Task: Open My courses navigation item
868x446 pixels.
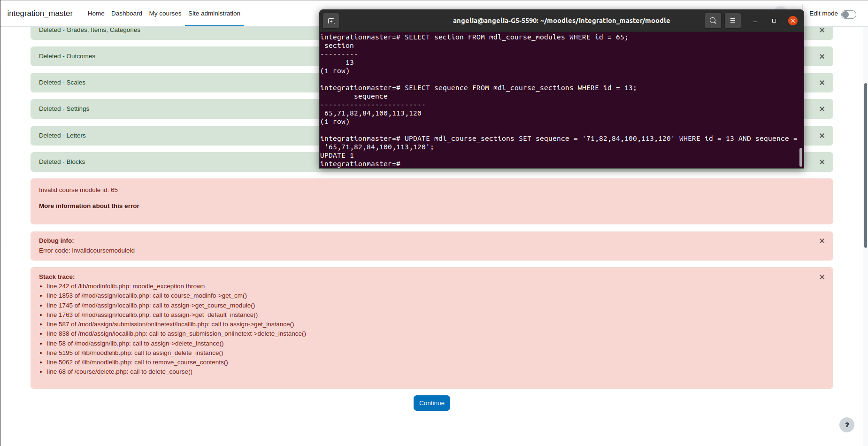Action: pyautogui.click(x=165, y=14)
